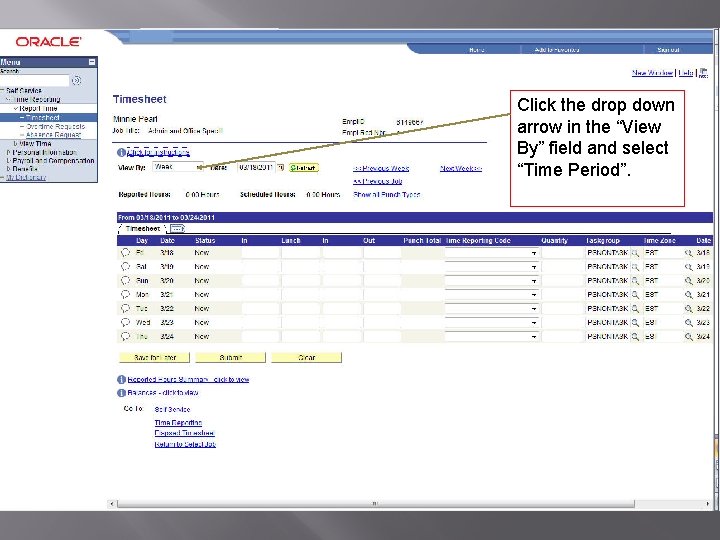Click the info icon beside Balances
This screenshot has width=720, height=540.
[x=121, y=393]
